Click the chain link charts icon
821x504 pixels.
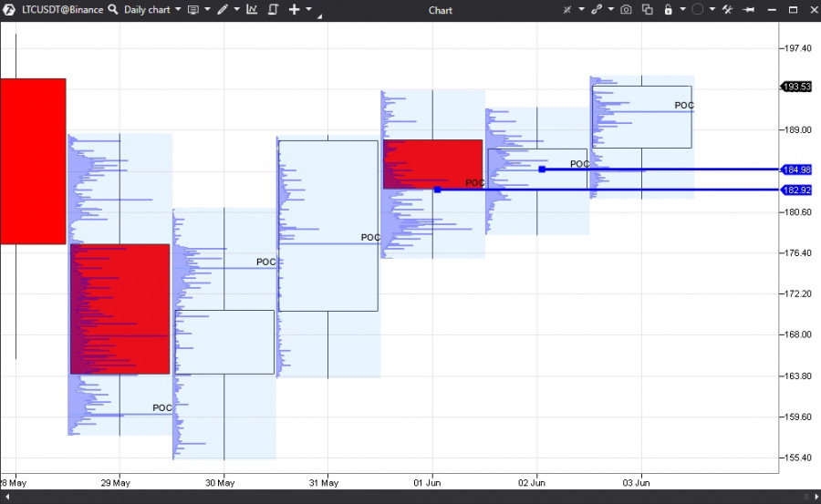(x=597, y=9)
